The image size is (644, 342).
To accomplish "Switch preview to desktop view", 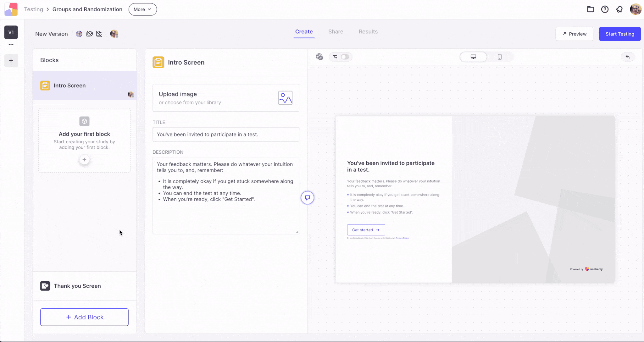I will [x=473, y=57].
